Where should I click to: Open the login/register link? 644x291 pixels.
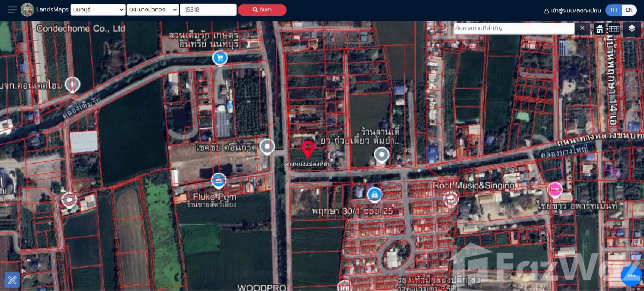572,10
